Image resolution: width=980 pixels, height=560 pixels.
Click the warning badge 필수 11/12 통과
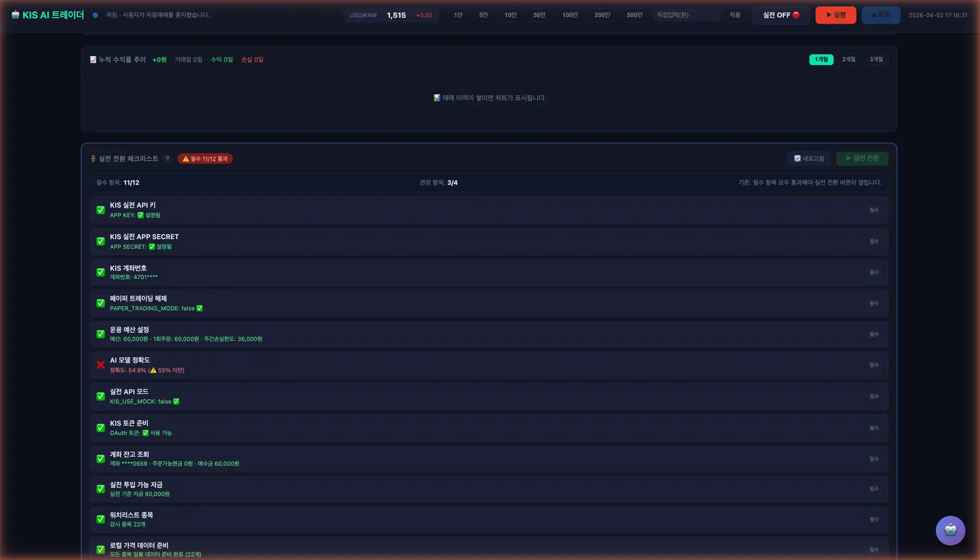[205, 159]
